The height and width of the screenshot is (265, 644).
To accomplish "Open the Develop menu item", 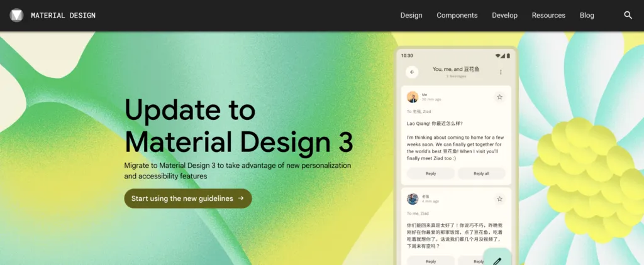I will [x=504, y=15].
